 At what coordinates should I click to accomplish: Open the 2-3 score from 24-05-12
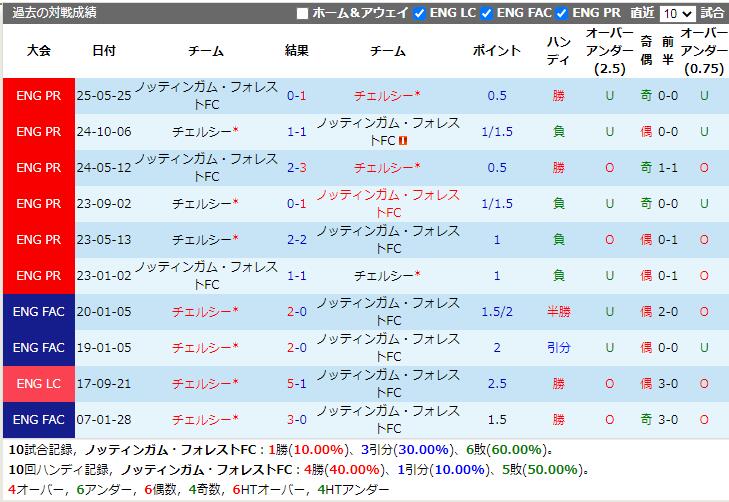click(296, 168)
